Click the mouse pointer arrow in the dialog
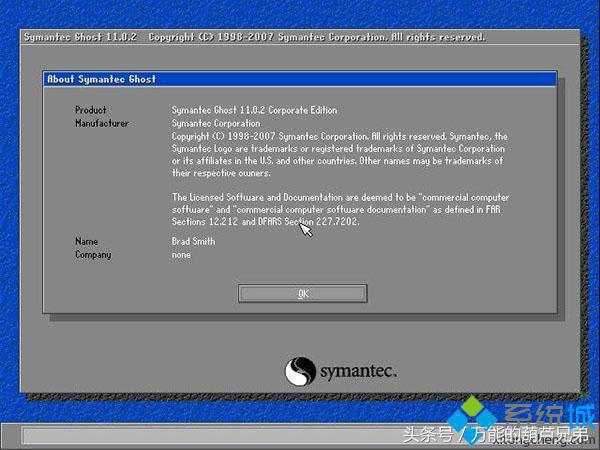Image resolution: width=600 pixels, height=450 pixels. pyautogui.click(x=306, y=230)
